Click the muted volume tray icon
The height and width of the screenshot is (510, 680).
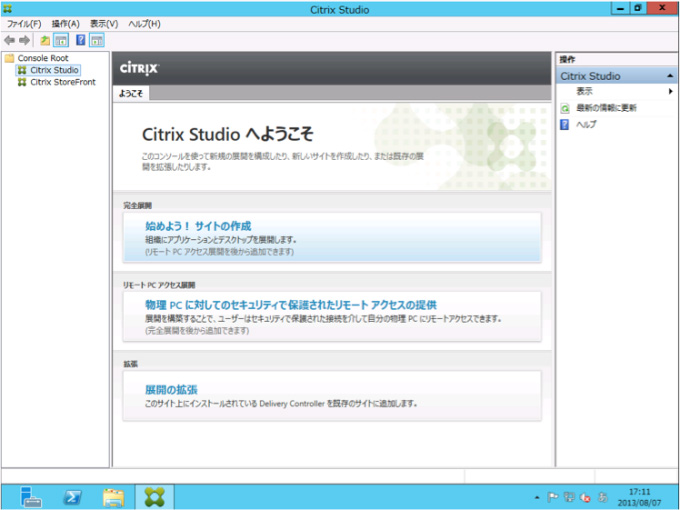(585, 497)
